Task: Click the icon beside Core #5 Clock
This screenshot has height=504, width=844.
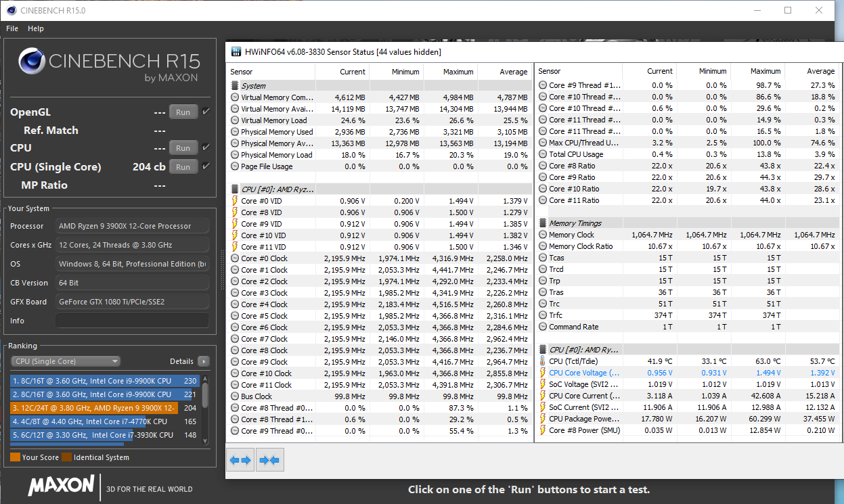Action: [235, 316]
